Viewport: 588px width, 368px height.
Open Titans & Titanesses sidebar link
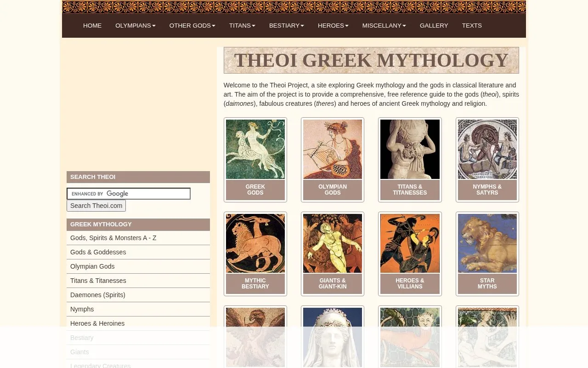(138, 281)
